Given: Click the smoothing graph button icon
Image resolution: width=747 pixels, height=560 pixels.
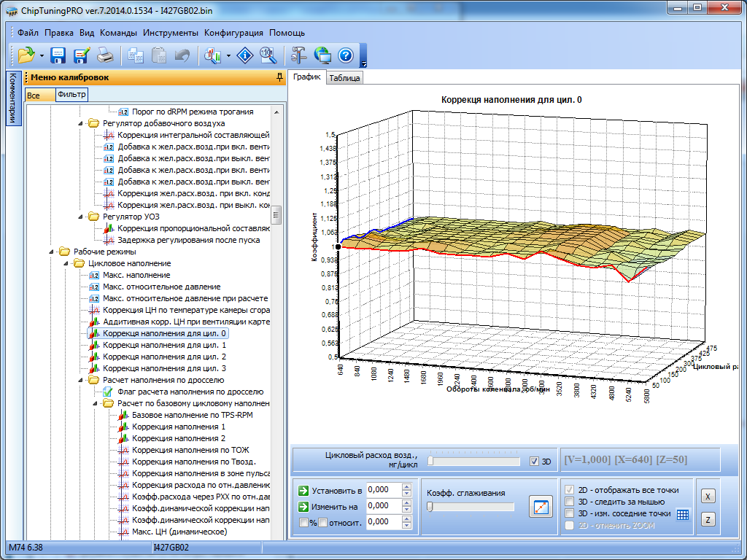Looking at the screenshot, I should point(541,507).
